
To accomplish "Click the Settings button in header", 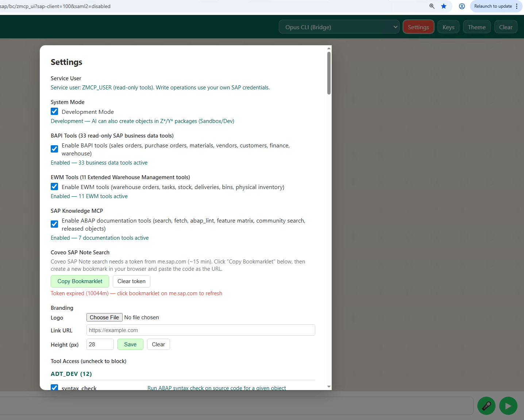I will pos(419,27).
